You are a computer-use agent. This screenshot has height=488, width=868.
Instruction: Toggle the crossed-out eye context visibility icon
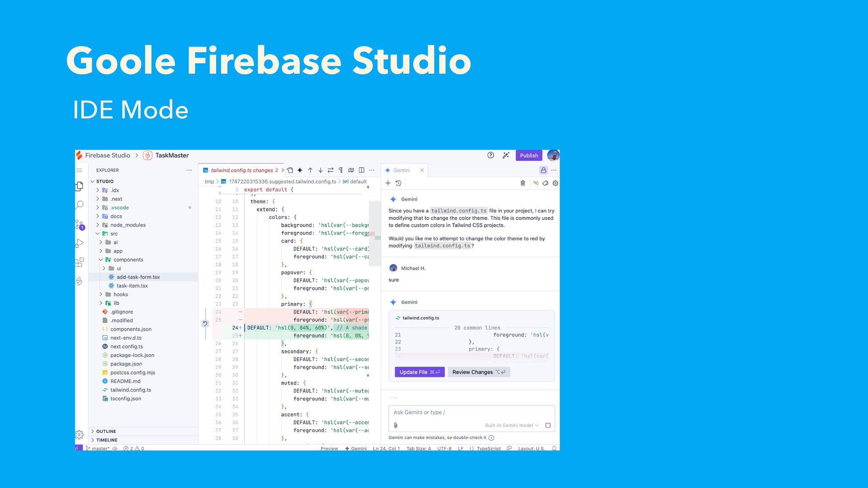click(536, 183)
